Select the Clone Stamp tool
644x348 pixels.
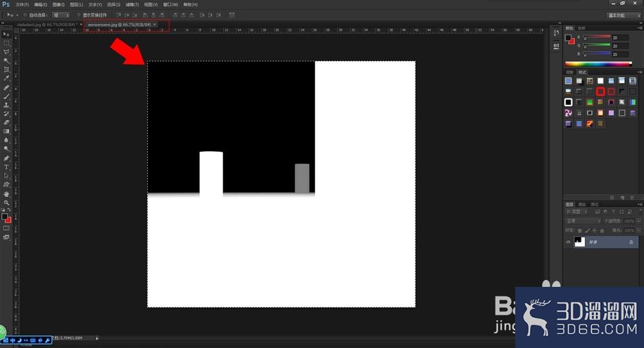6,105
